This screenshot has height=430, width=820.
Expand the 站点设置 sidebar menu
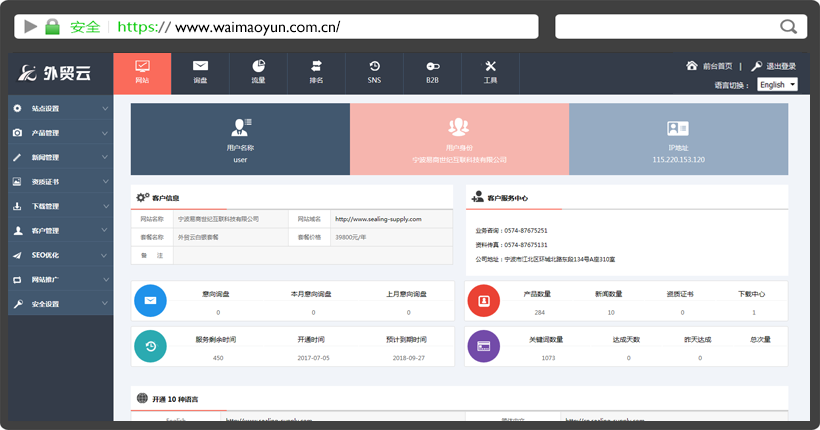click(60, 108)
